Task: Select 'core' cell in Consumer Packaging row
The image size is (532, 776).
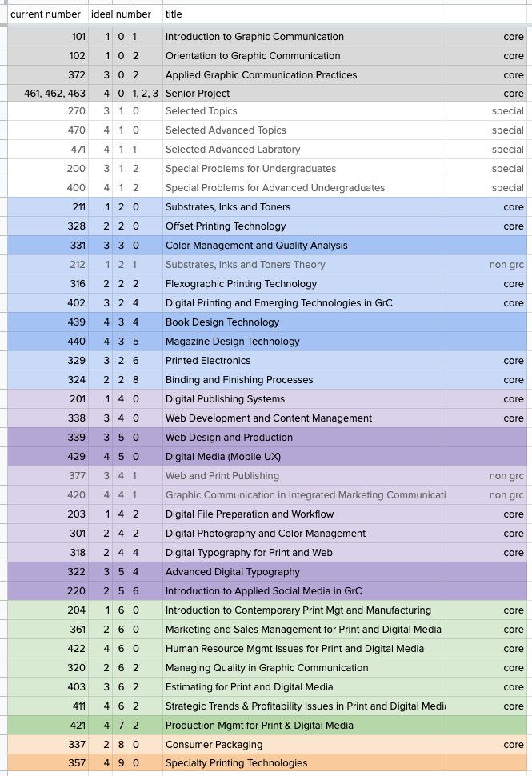Action: [x=486, y=745]
